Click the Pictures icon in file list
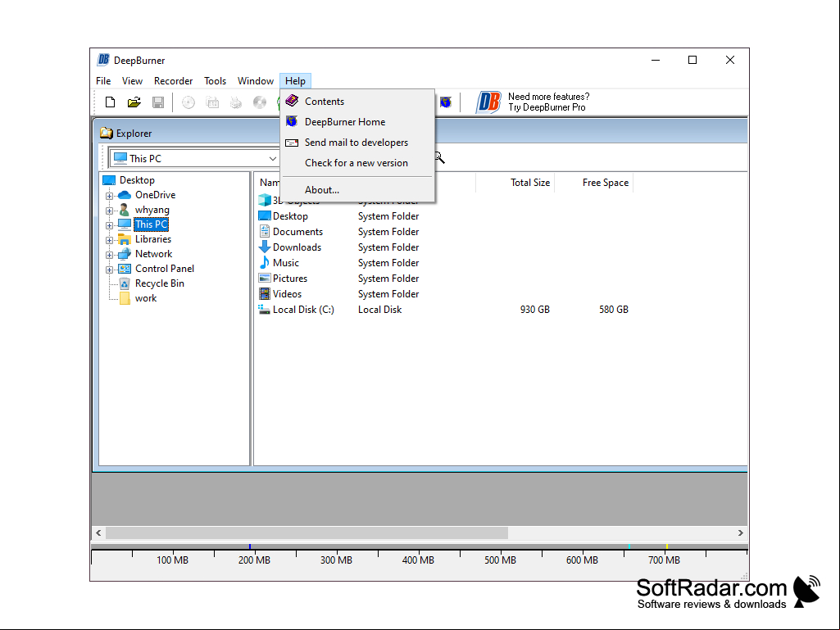 click(x=265, y=278)
